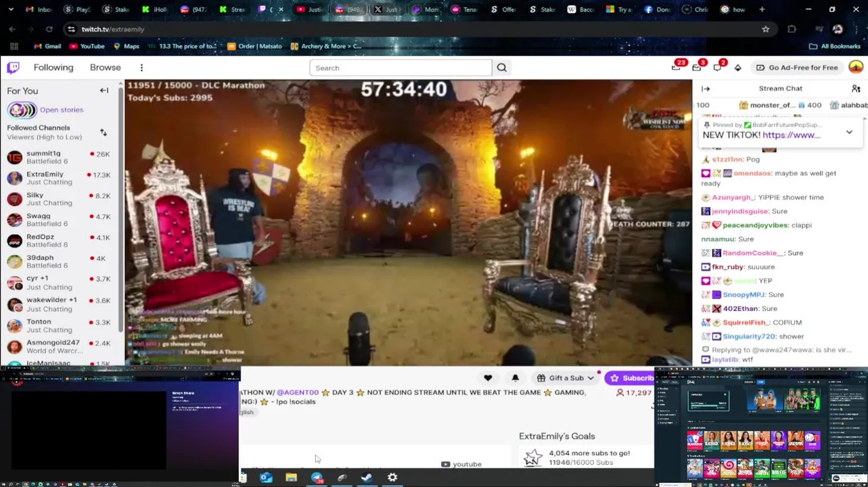Open Steam in the taskbar
This screenshot has height=487, width=868.
(x=367, y=478)
